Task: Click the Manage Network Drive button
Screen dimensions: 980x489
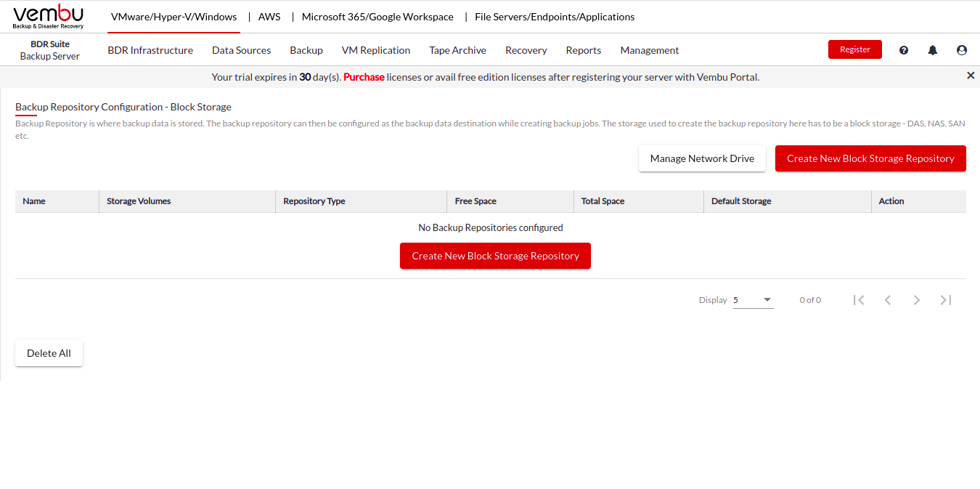Action: (702, 158)
